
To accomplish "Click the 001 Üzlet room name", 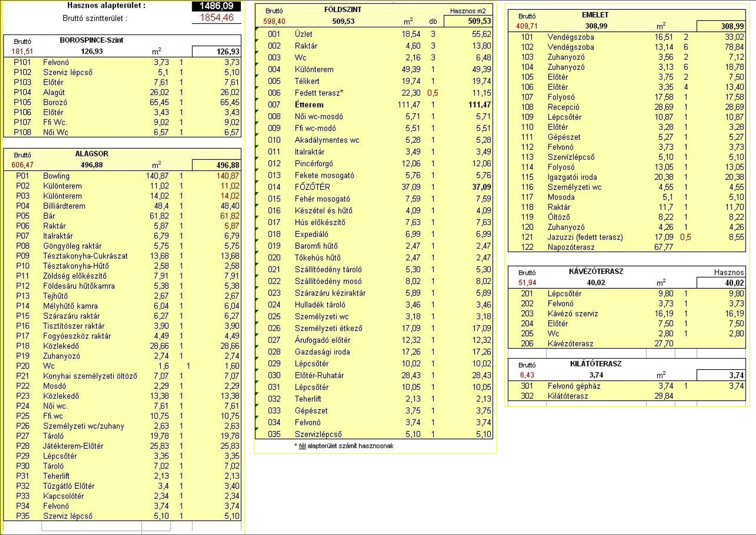I will [304, 34].
